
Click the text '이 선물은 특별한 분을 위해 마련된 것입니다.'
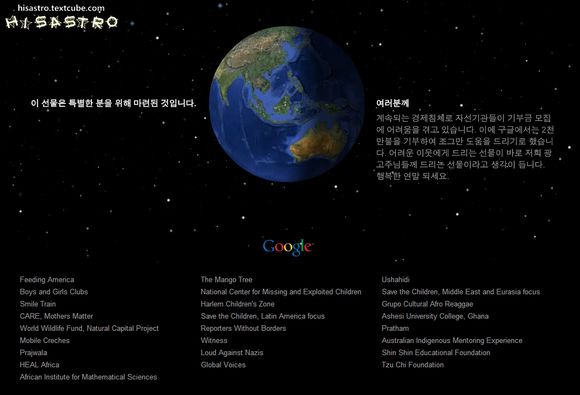point(114,103)
